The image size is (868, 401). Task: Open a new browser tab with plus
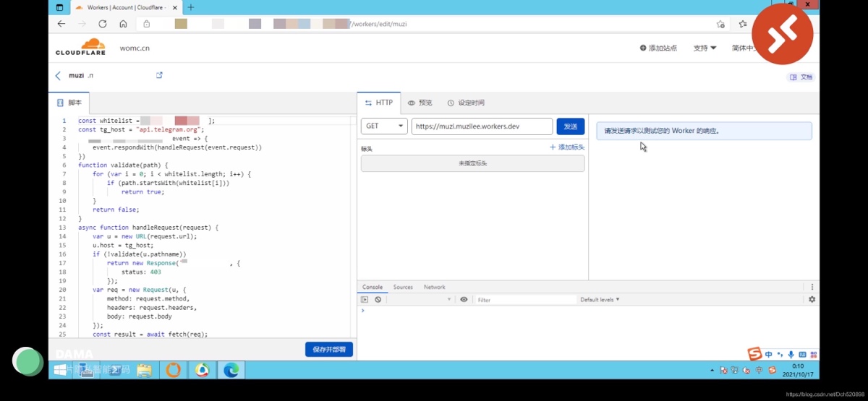191,7
